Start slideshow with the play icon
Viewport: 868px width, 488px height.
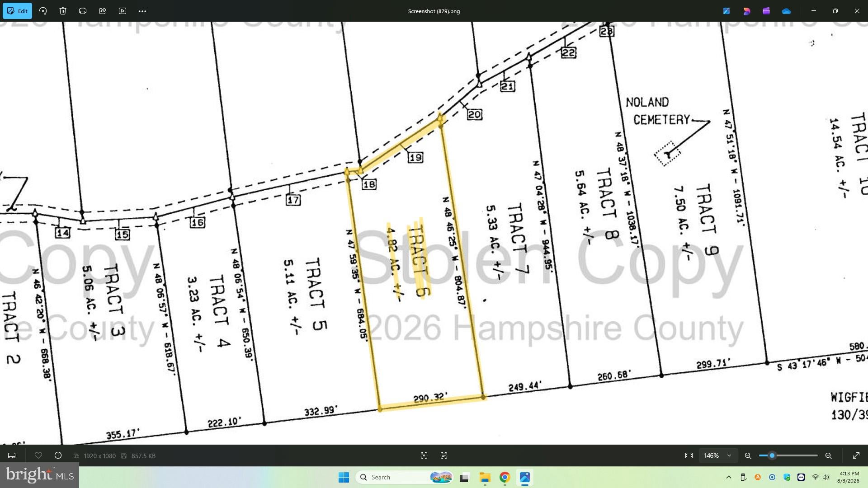[123, 11]
